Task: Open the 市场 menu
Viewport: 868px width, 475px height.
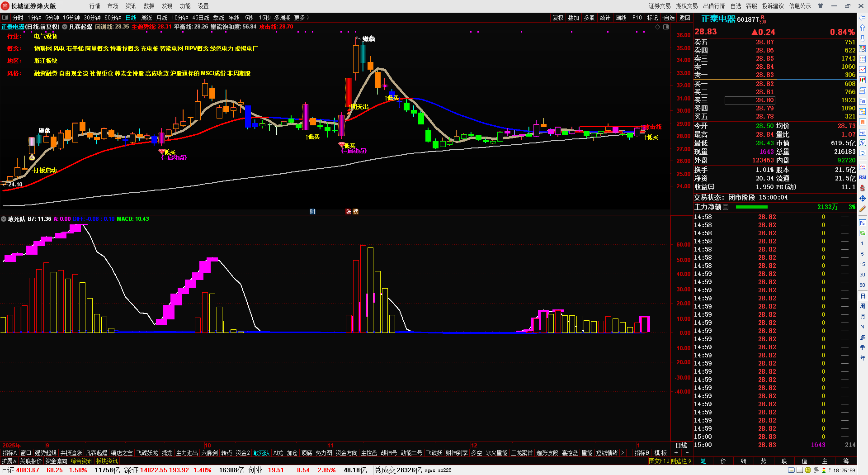Action: tap(113, 6)
